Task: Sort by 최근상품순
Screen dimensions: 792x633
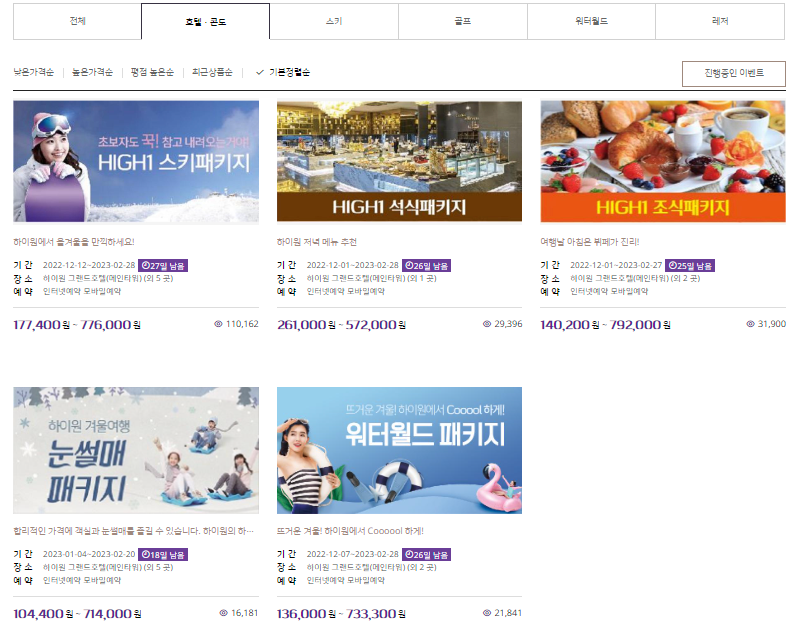Action: [x=212, y=72]
